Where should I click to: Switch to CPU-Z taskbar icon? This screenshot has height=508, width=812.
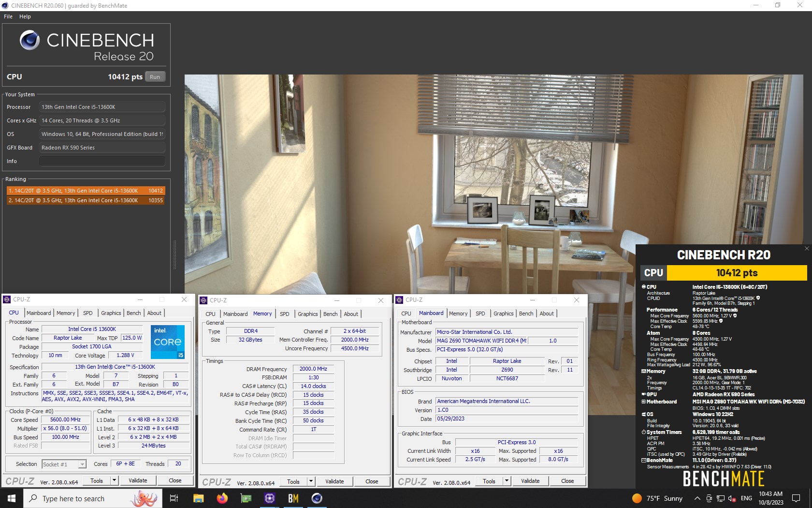click(270, 498)
